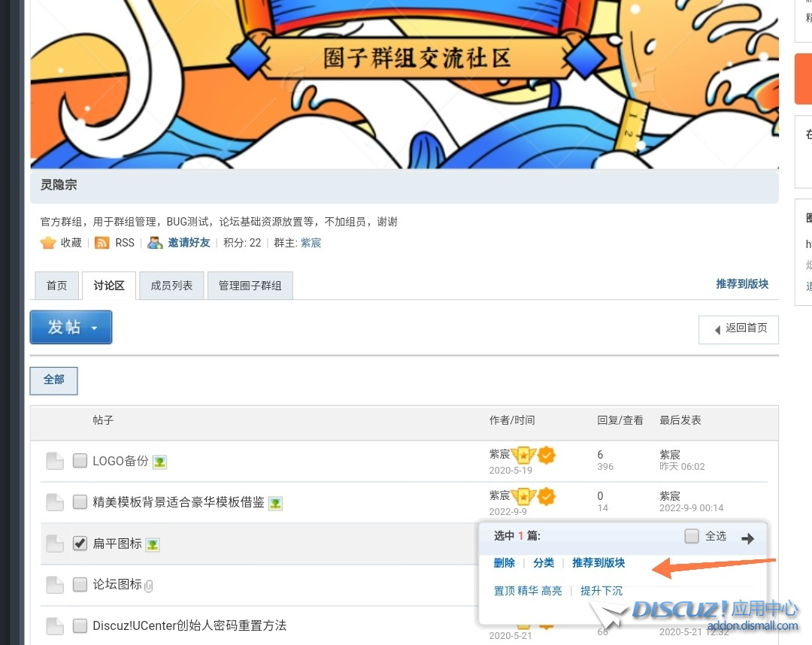Open the RSS feed icon
The height and width of the screenshot is (645, 812).
point(102,243)
